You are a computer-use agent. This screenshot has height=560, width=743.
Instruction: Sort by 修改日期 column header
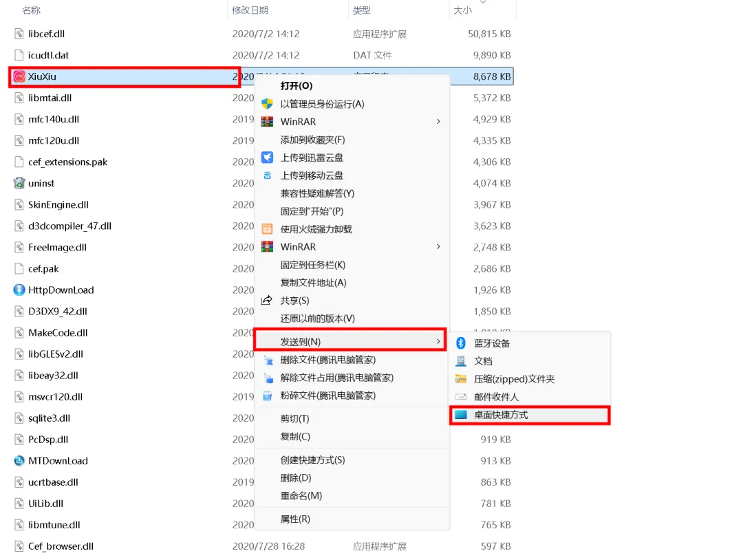250,10
